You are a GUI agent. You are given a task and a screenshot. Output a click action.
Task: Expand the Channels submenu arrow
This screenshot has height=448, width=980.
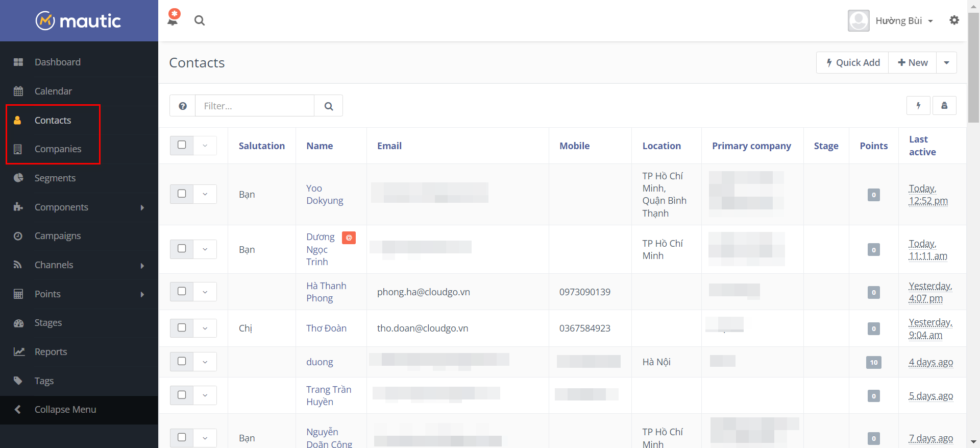click(142, 266)
